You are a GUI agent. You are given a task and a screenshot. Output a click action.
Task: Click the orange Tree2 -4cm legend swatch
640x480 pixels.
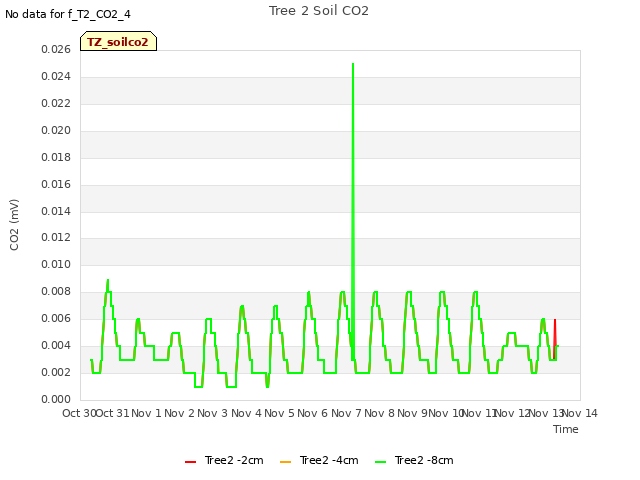pyautogui.click(x=285, y=462)
